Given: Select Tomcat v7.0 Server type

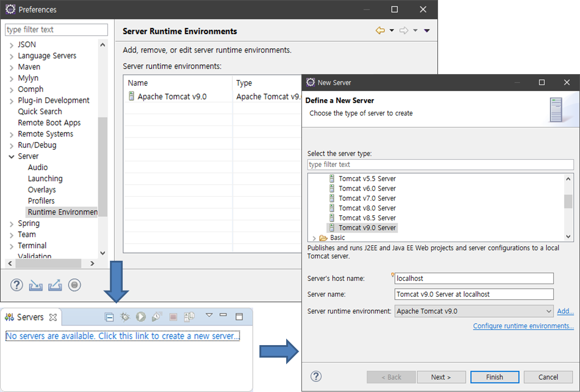Looking at the screenshot, I should [367, 198].
